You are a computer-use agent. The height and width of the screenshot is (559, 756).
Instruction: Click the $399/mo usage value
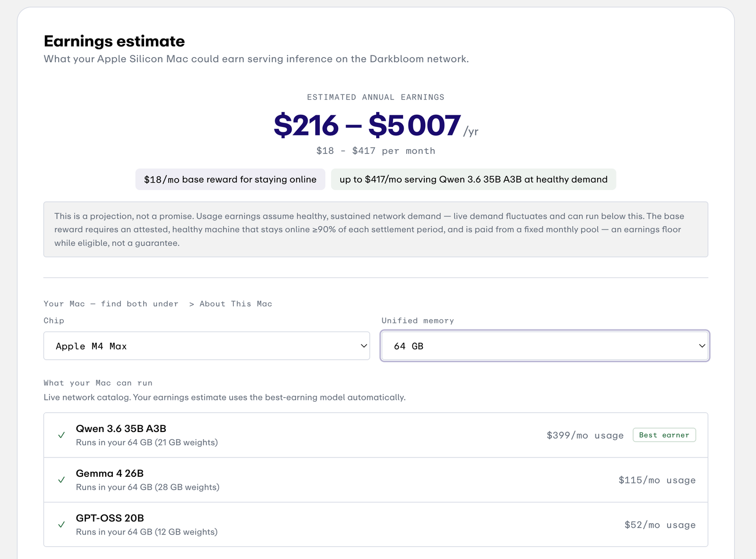click(x=585, y=435)
